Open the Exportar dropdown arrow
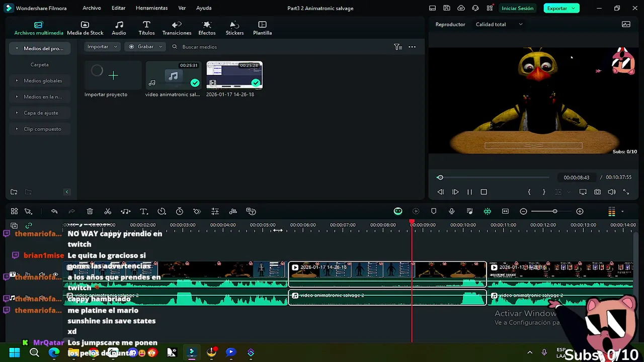The image size is (644, 362). coord(574,8)
